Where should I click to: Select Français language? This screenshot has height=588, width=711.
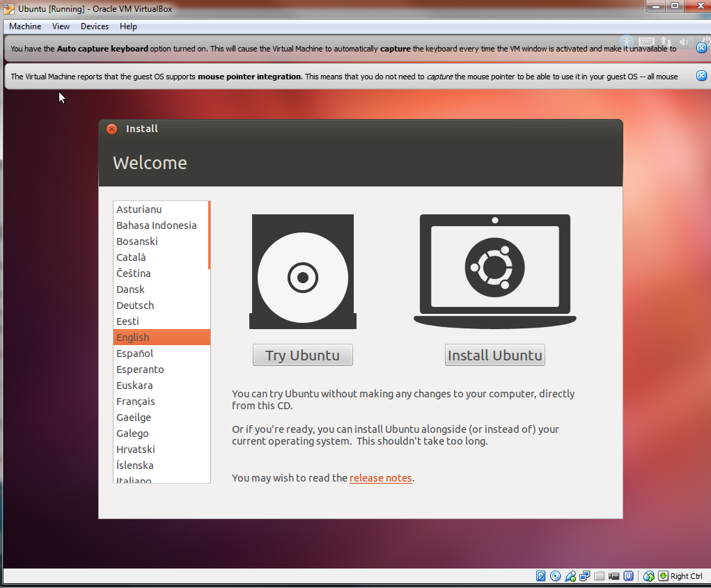tap(161, 402)
